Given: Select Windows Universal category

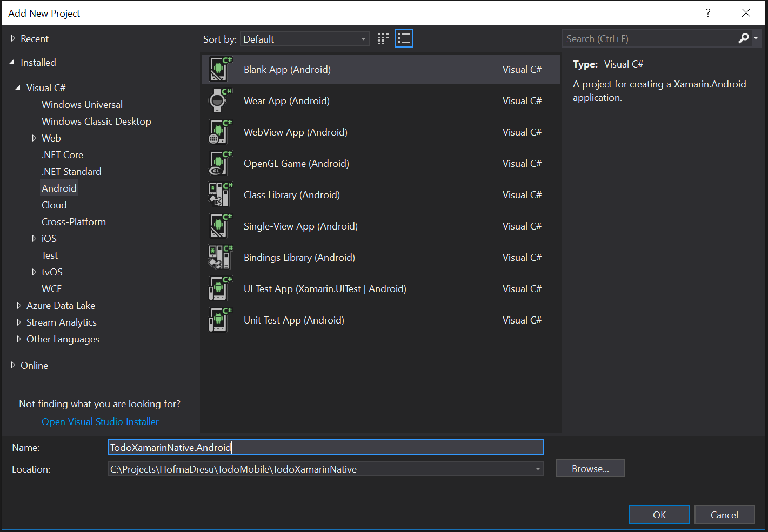Looking at the screenshot, I should coord(82,105).
